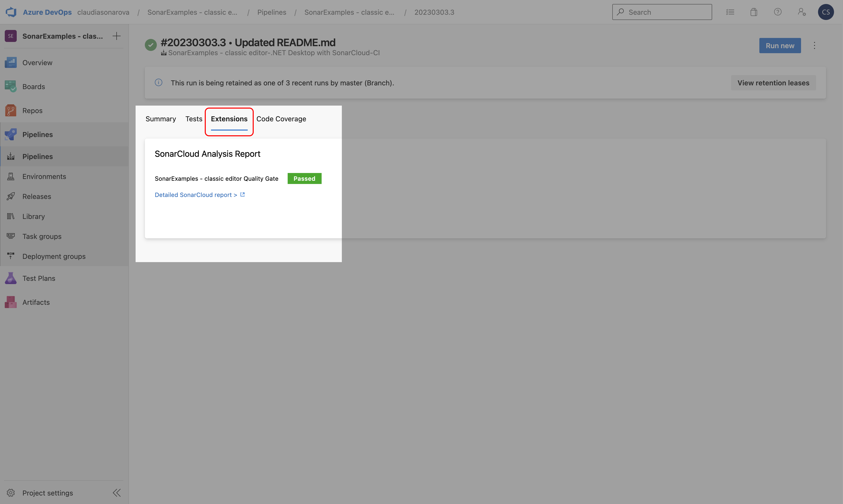Click the 'SonarExamples - classic editor Quality Gate' text

point(216,179)
